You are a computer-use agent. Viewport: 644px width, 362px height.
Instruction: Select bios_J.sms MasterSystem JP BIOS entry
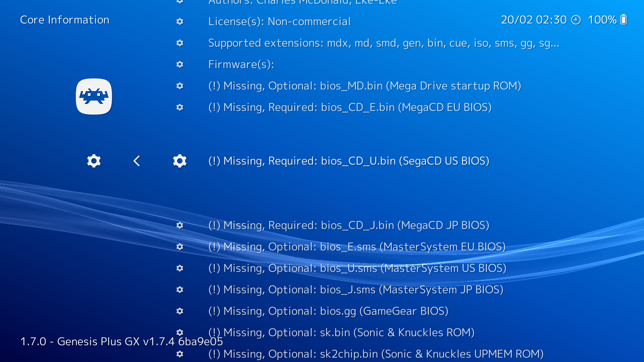coord(356,290)
